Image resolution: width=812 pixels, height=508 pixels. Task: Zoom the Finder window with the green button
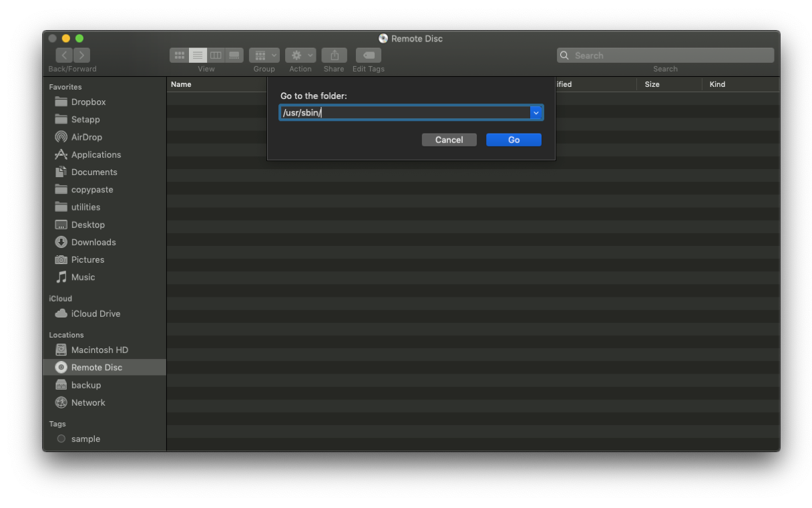(x=79, y=39)
